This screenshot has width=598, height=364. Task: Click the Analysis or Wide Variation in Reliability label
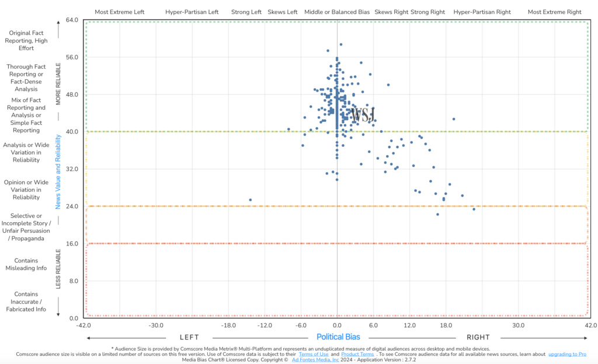point(26,152)
